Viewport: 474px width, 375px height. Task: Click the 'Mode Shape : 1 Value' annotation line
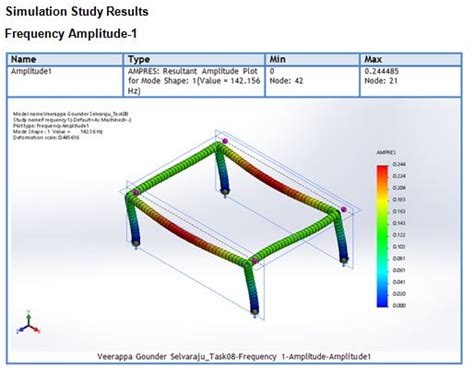pos(58,132)
